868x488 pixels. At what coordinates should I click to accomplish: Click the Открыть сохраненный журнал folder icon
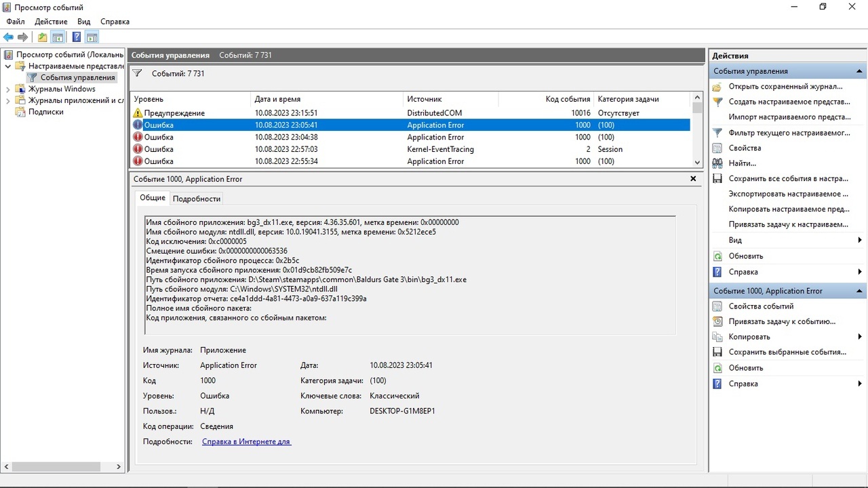pos(717,87)
